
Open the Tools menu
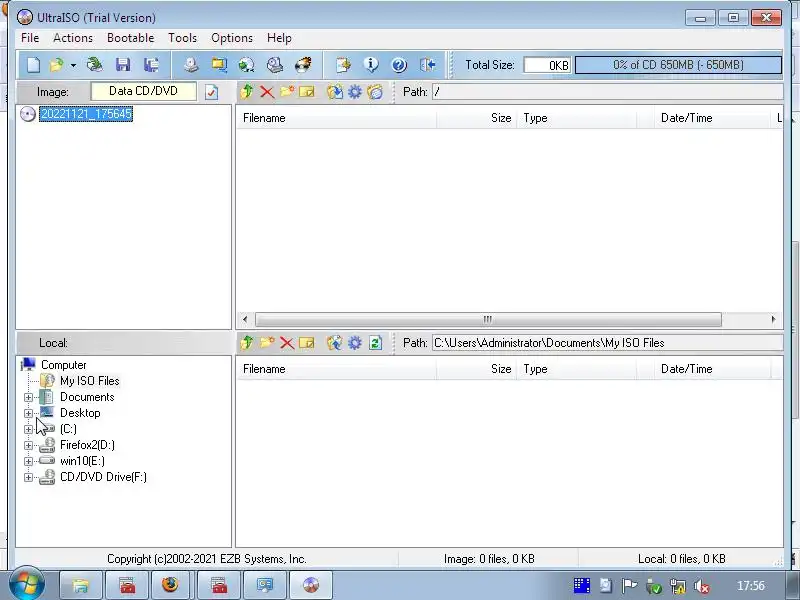tap(183, 38)
